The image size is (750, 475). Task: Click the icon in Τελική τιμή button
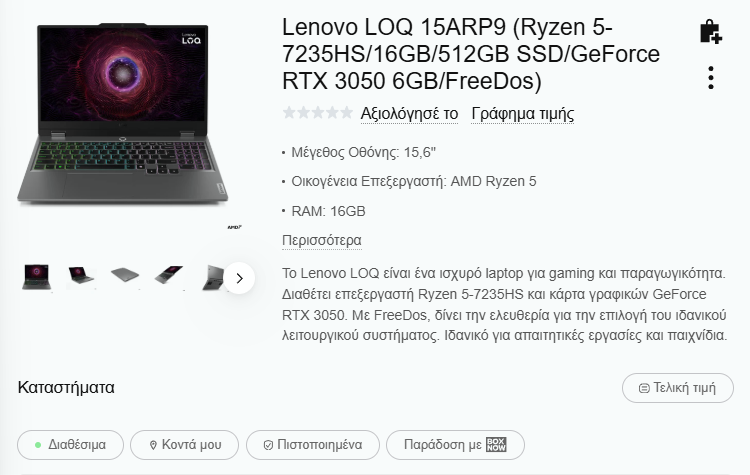644,388
